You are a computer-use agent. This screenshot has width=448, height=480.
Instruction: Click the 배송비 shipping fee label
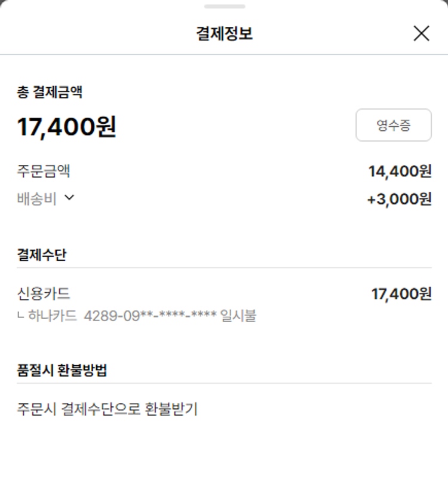36,198
